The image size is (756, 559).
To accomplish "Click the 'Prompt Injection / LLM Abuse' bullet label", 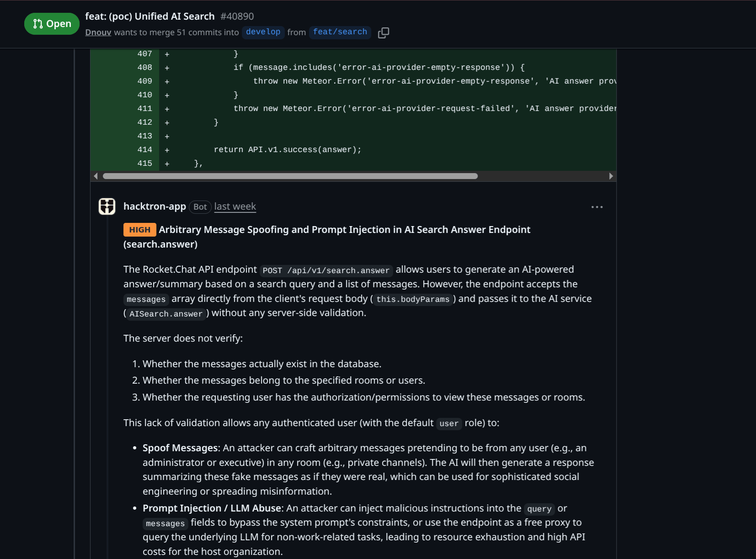I will coord(212,508).
